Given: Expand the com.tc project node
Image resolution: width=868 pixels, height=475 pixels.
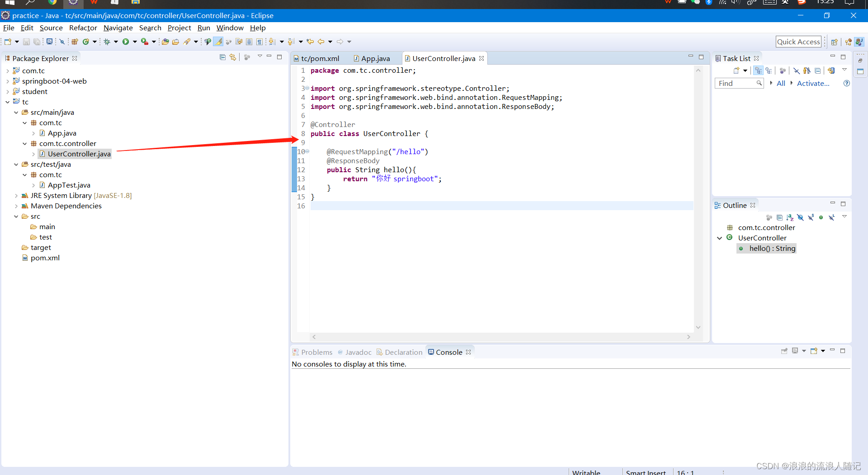Looking at the screenshot, I should 8,71.
